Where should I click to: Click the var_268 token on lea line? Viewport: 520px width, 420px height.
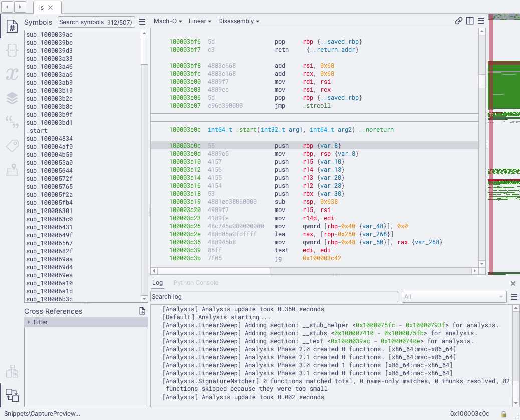click(376, 234)
